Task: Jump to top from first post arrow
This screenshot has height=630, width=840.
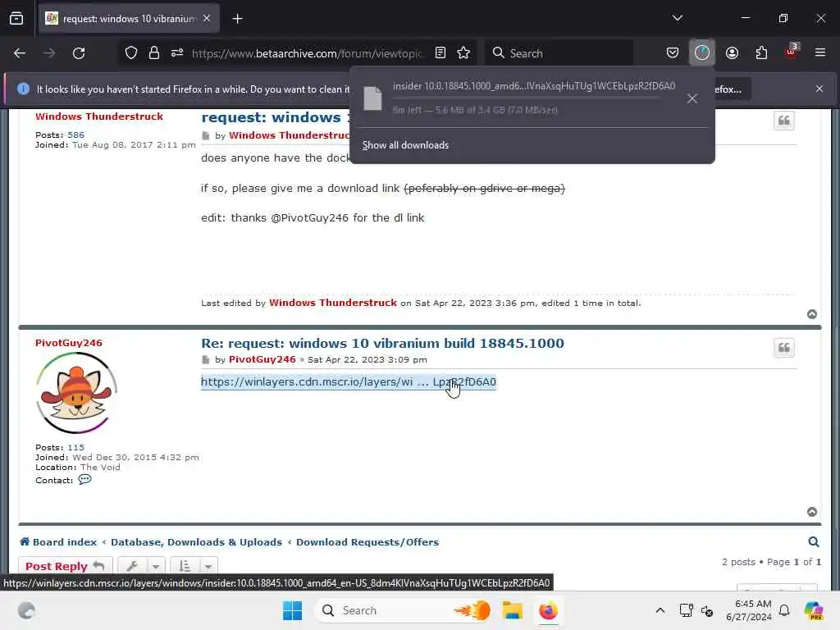Action: (812, 314)
